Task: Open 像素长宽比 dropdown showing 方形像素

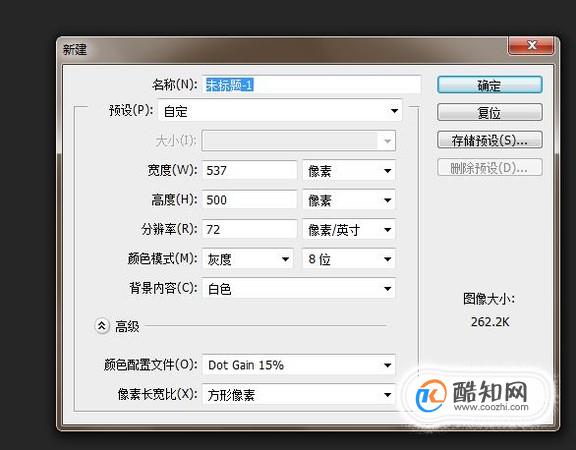Action: point(299,395)
